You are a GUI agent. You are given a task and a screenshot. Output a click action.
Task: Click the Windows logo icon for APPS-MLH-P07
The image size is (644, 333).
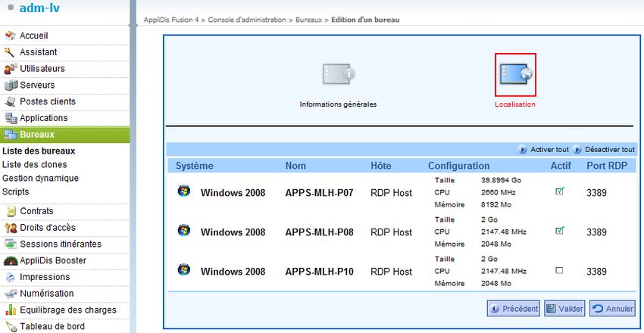(x=183, y=191)
